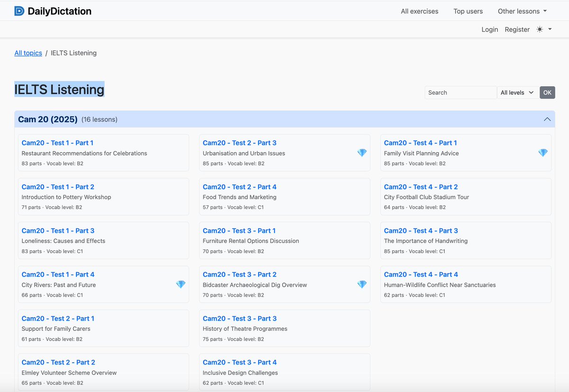
Task: Click the 71 parts Vocab level B2 text
Action: click(52, 207)
